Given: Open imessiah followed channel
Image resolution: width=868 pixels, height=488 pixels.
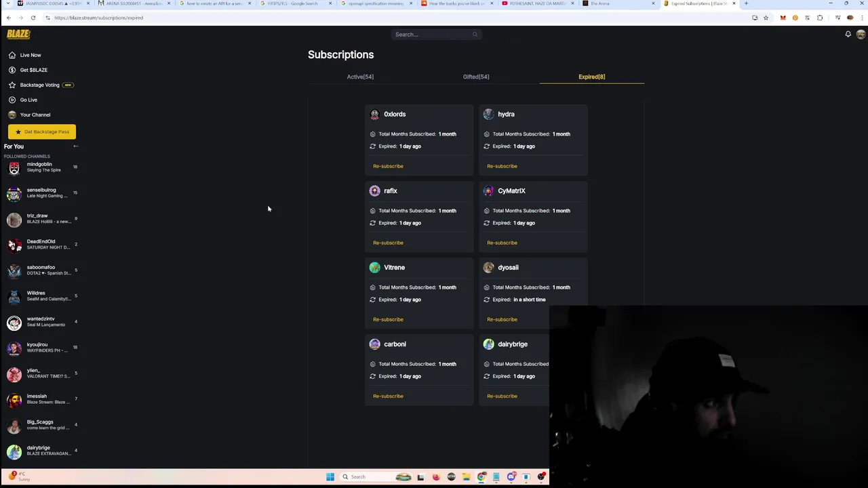Looking at the screenshot, I should point(41,399).
